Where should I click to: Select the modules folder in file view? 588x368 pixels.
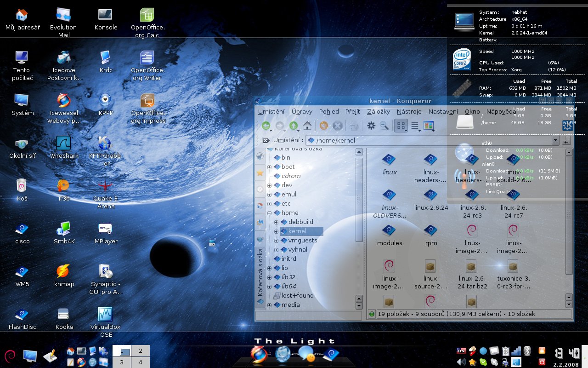(x=390, y=236)
